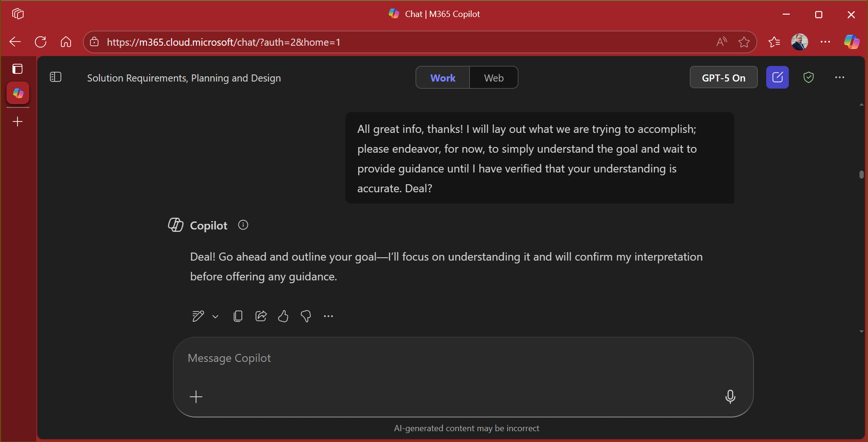Add this page to favorites star

(x=744, y=42)
